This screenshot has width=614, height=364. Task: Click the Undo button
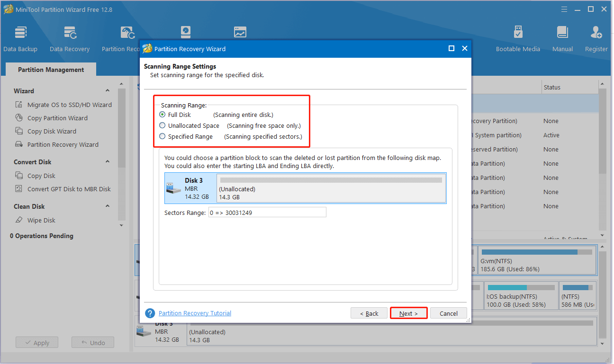tap(92, 343)
